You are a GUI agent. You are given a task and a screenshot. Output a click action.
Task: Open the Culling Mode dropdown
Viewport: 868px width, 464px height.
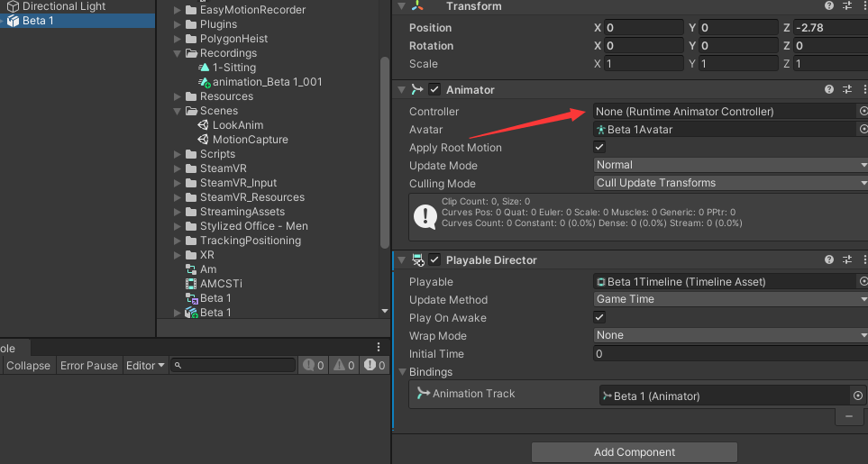point(731,183)
